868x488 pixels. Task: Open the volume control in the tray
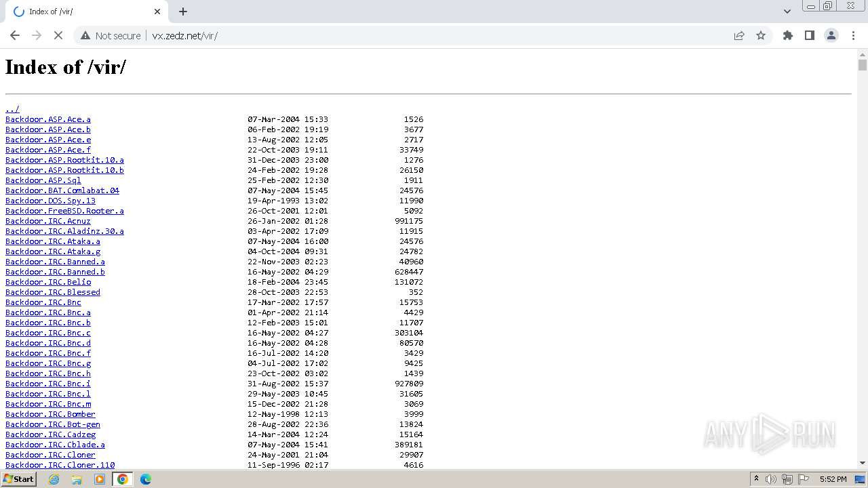[x=771, y=479]
